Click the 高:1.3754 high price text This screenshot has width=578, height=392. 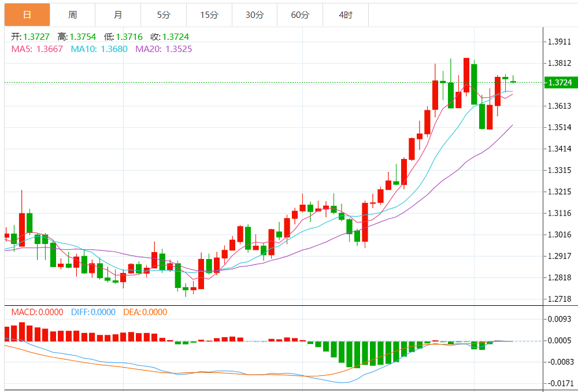coord(77,37)
